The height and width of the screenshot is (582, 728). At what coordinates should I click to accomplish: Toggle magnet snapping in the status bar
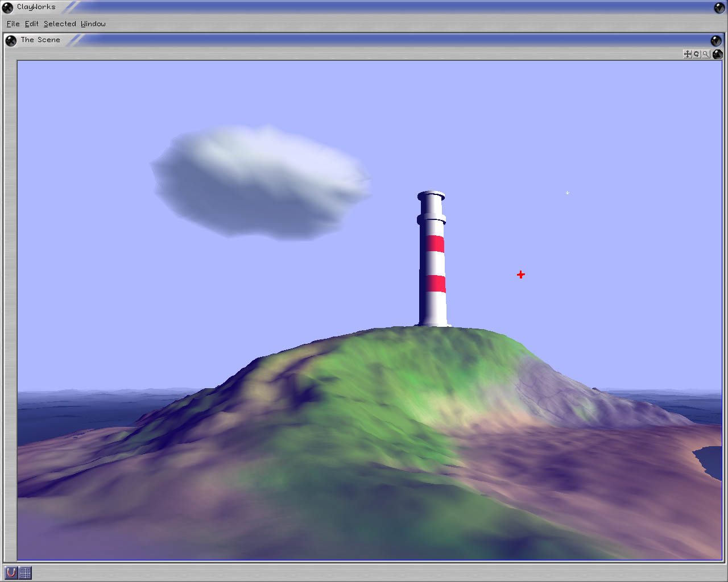(x=11, y=572)
